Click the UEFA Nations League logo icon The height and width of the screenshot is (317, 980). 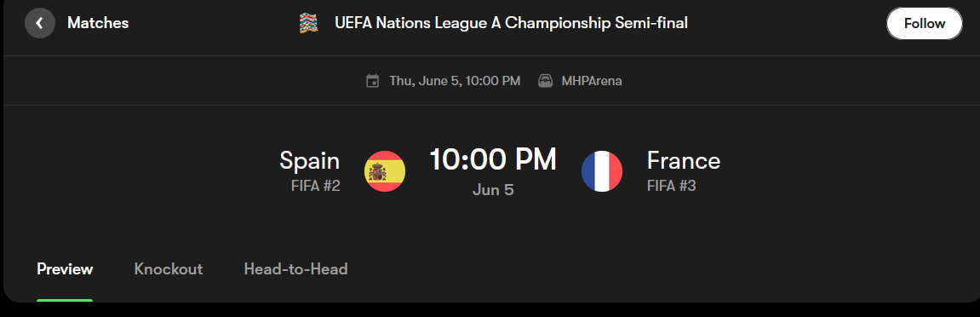point(309,24)
